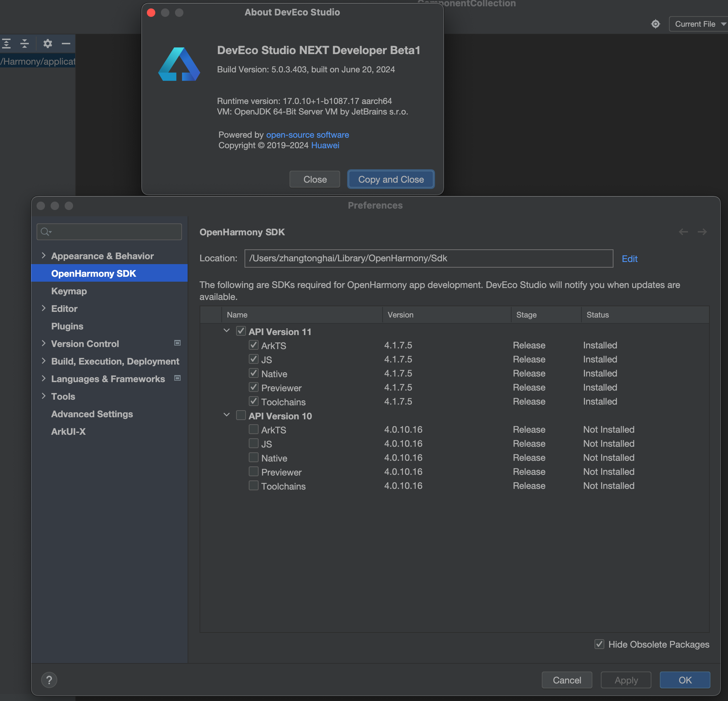Open the open-source software link
Viewport: 728px width, 701px height.
307,135
